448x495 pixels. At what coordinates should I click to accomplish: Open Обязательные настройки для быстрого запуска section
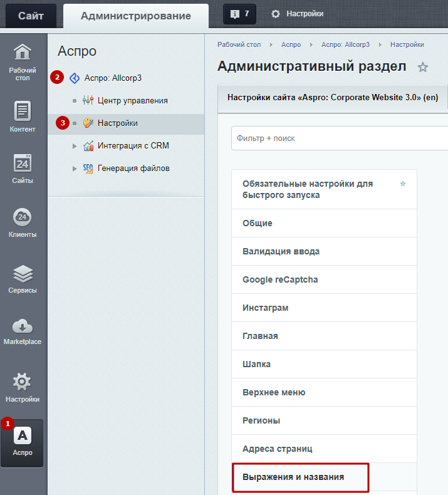(x=324, y=189)
